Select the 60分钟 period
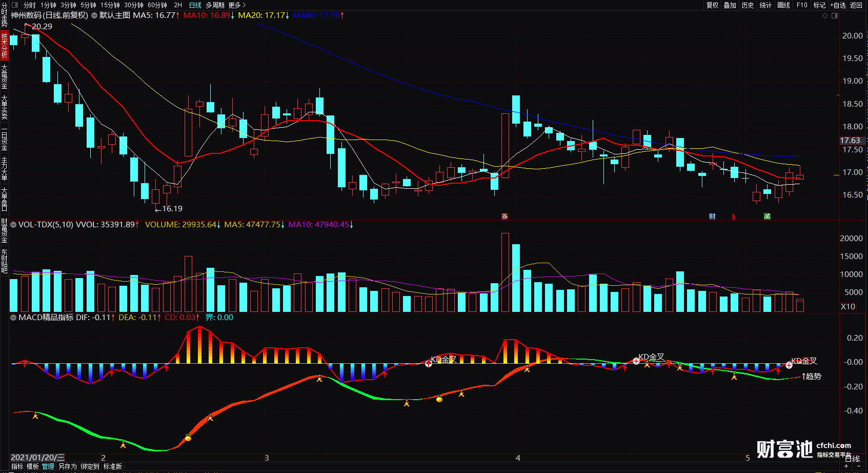868x473 pixels. click(x=157, y=5)
